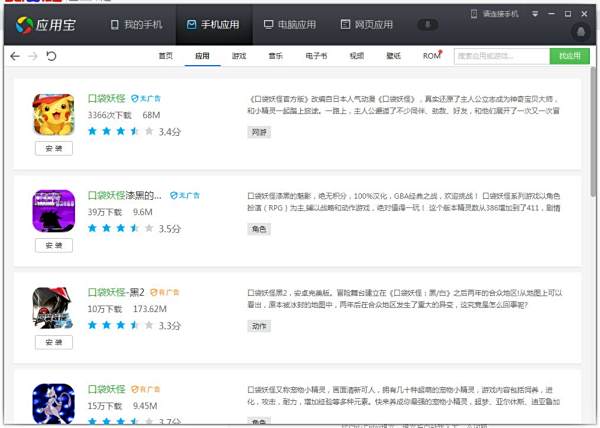Open the purple 口袋妖怪漆黑的 app icon
Screen dimensions: 600x428
click(54, 211)
